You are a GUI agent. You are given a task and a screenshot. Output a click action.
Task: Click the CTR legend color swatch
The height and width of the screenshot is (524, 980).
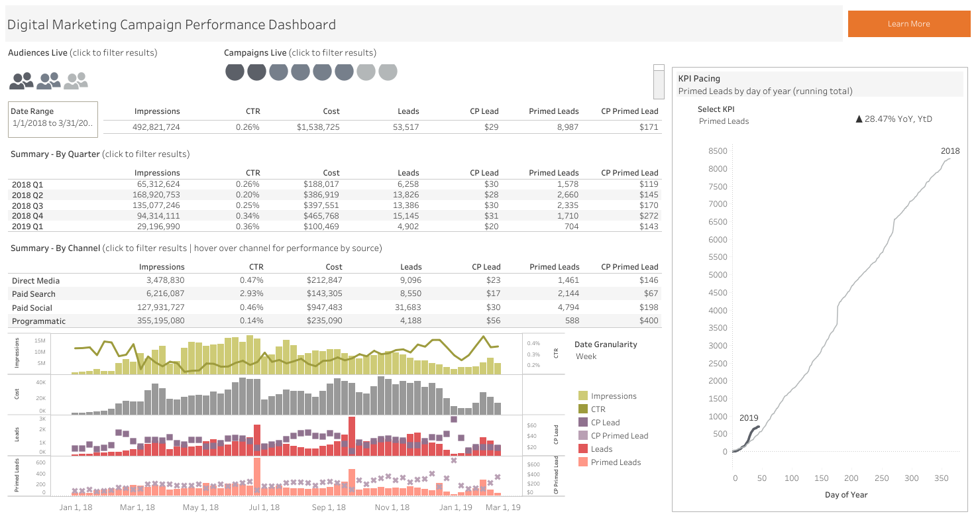(583, 409)
